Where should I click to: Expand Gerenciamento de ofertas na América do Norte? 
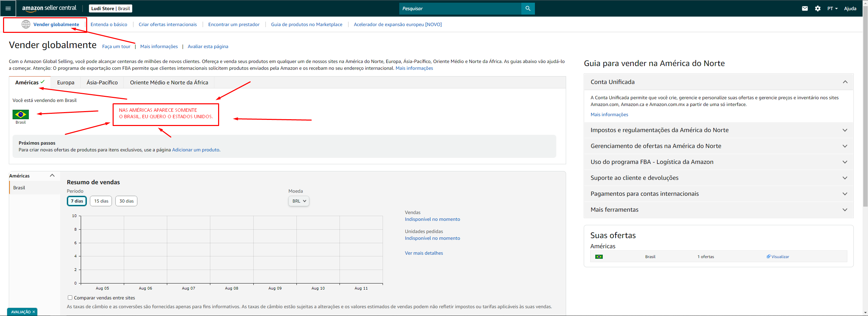[718, 146]
